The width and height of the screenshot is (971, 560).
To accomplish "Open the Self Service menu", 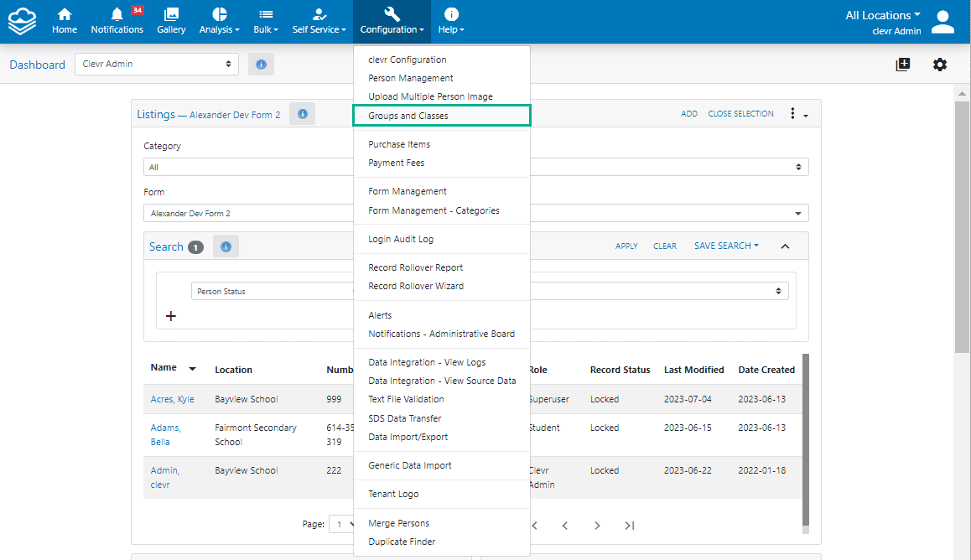I will [319, 21].
